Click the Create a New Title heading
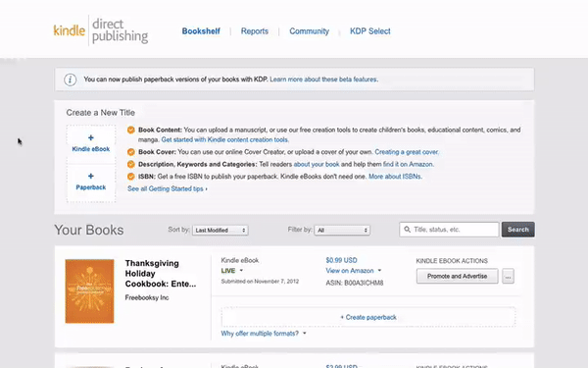The height and width of the screenshot is (368, 588). [101, 113]
